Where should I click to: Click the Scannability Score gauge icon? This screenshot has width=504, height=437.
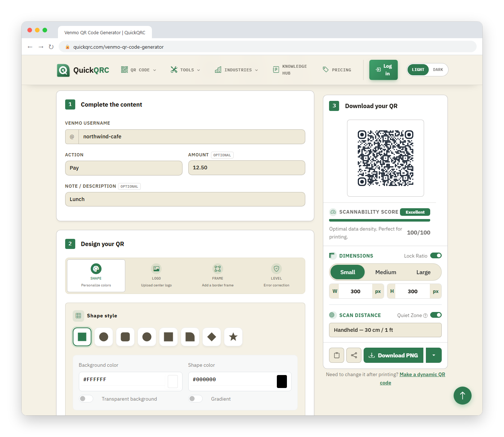333,212
